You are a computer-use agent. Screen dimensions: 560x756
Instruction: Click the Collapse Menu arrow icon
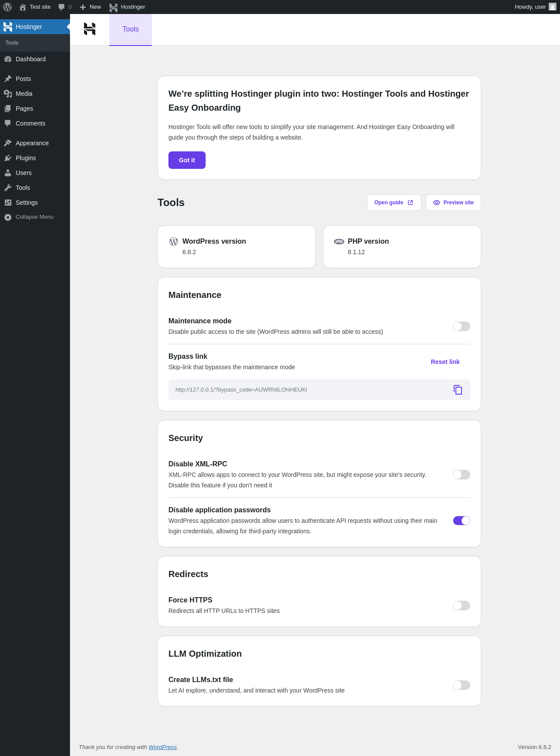point(8,217)
